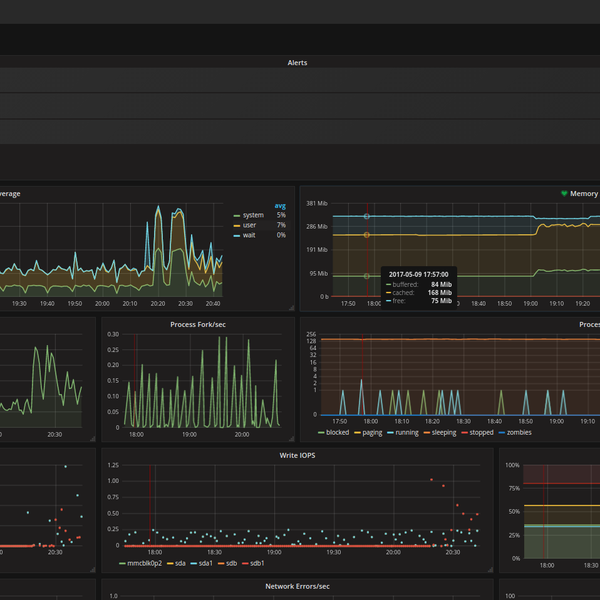Viewport: 600px width, 600px height.
Task: Click the green heart alert icon beside Memory
Action: pyautogui.click(x=563, y=193)
